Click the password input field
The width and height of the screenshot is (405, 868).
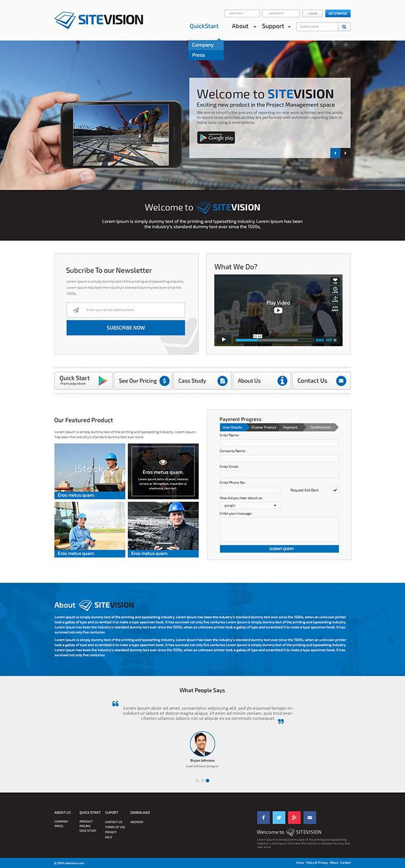pyautogui.click(x=281, y=13)
